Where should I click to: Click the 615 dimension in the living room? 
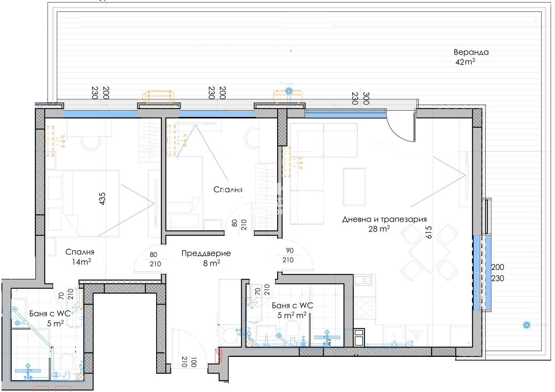(x=428, y=232)
